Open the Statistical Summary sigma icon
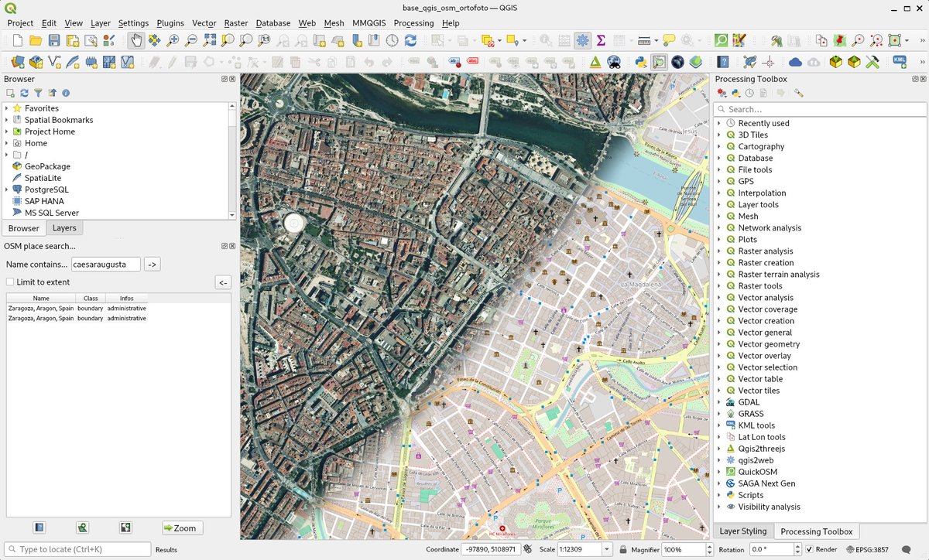Screen dimensions: 929x560 tap(601, 40)
